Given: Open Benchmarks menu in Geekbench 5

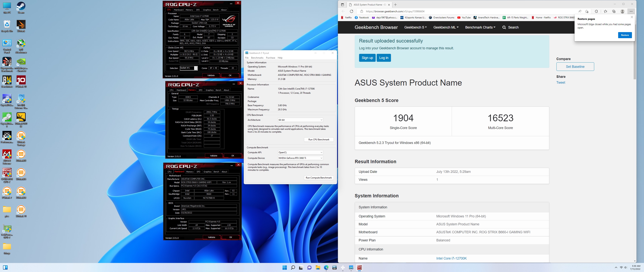Looking at the screenshot, I should 257,58.
